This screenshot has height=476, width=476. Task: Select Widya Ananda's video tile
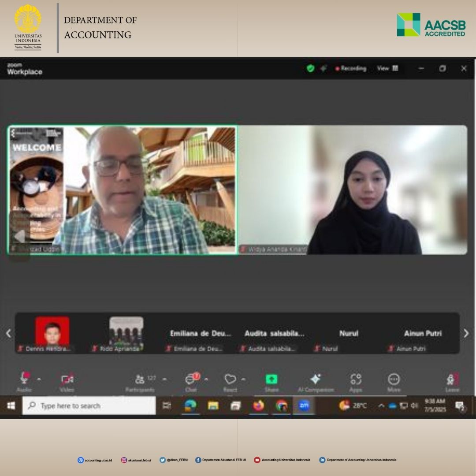[353, 190]
